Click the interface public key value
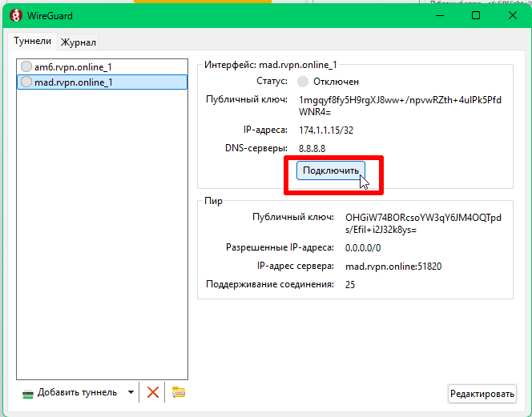Image resolution: width=532 pixels, height=417 pixels. (x=400, y=106)
